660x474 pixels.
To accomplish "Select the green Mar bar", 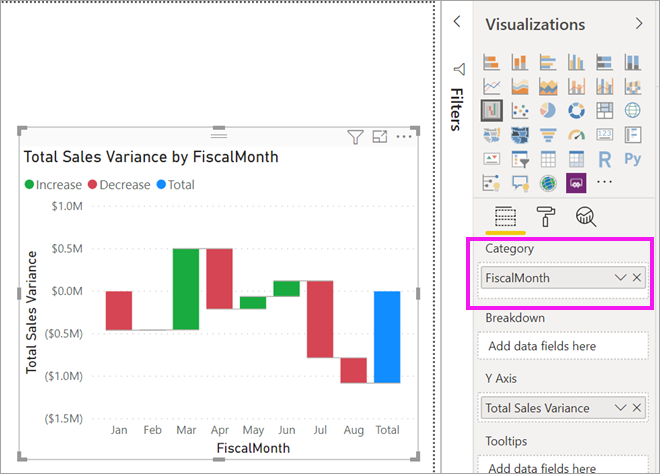I will click(x=186, y=289).
